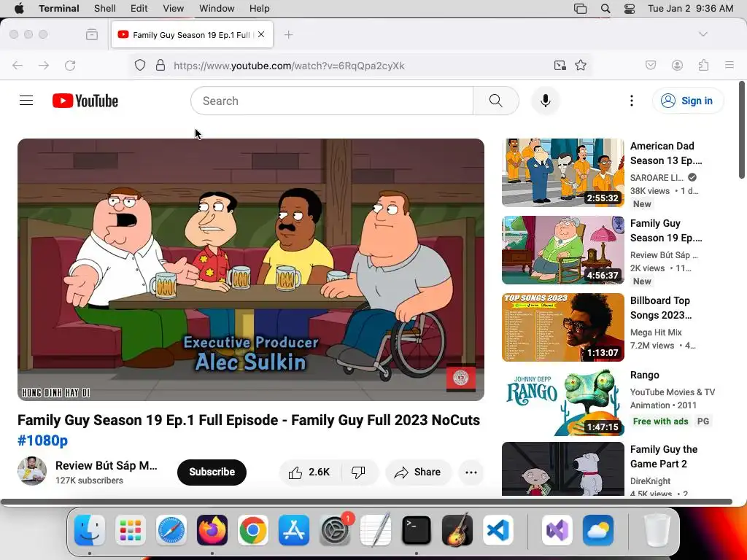The image size is (747, 560).
Task: Click the main video player
Action: [251, 270]
